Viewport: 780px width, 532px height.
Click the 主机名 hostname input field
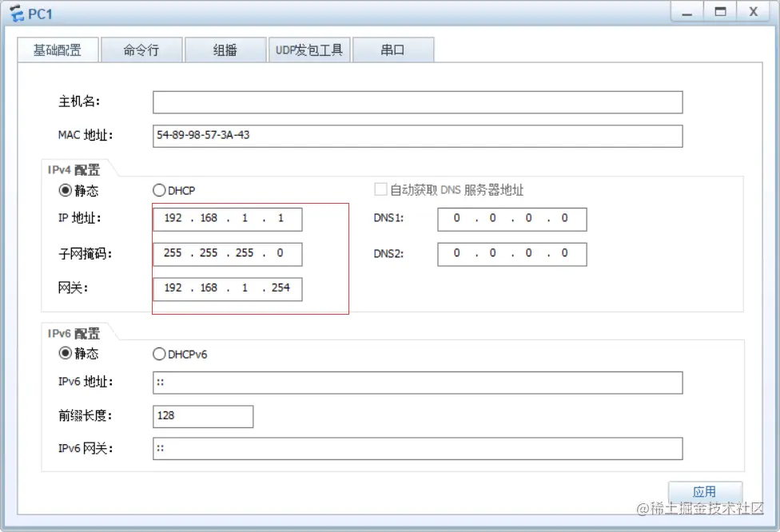click(x=417, y=101)
